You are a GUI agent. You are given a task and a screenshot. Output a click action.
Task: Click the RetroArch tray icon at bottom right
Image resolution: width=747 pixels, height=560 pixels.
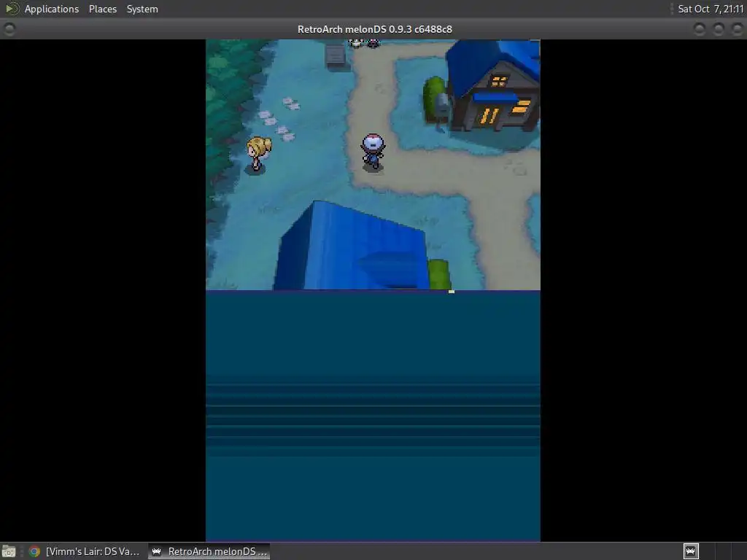(x=691, y=551)
